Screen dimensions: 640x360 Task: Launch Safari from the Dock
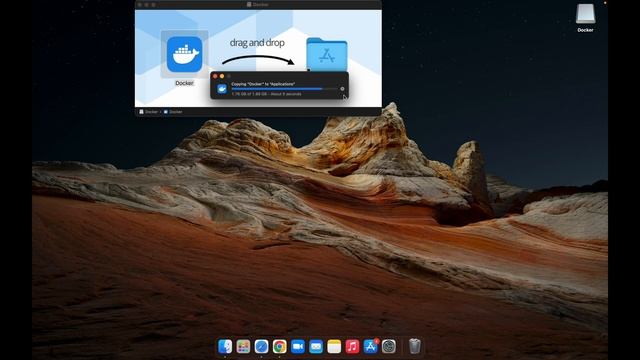tap(261, 347)
